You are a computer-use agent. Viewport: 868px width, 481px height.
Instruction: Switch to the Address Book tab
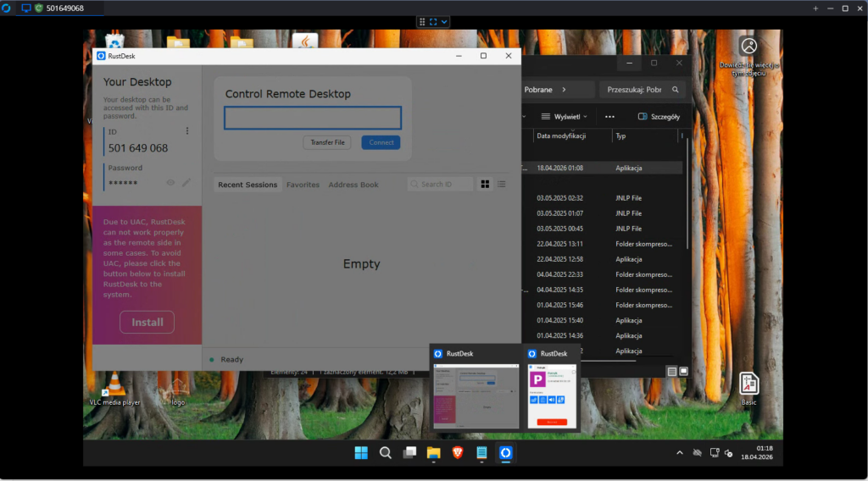tap(353, 185)
